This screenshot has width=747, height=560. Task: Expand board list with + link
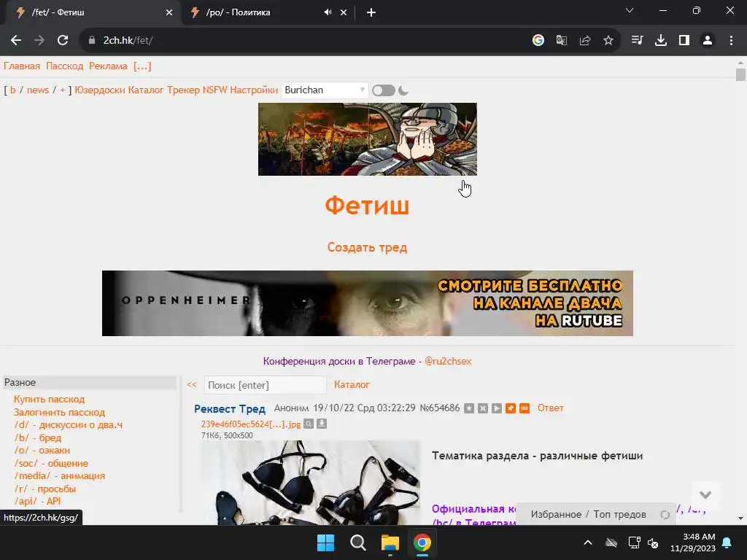pyautogui.click(x=63, y=90)
